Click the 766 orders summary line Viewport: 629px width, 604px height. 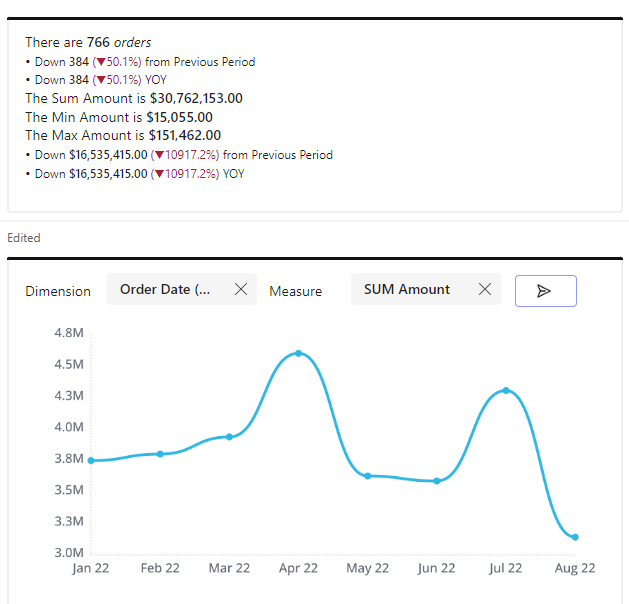point(88,43)
